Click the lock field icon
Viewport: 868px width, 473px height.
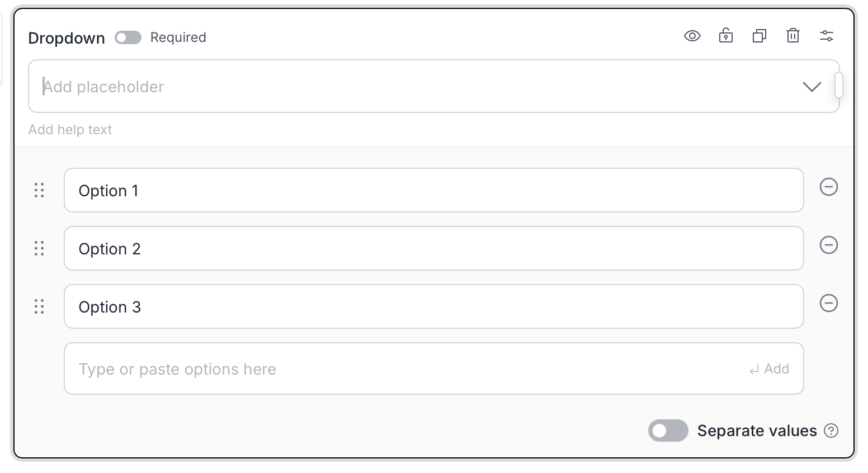pyautogui.click(x=725, y=36)
